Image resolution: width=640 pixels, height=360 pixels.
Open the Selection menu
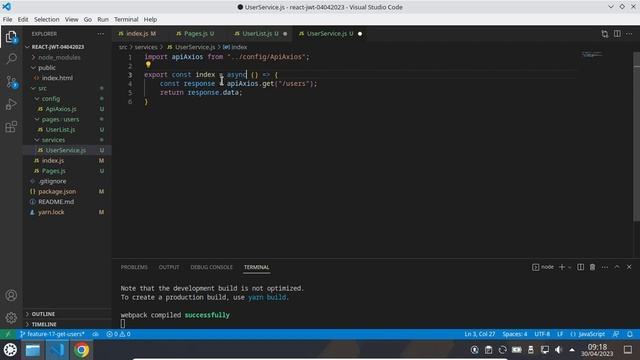[x=47, y=19]
